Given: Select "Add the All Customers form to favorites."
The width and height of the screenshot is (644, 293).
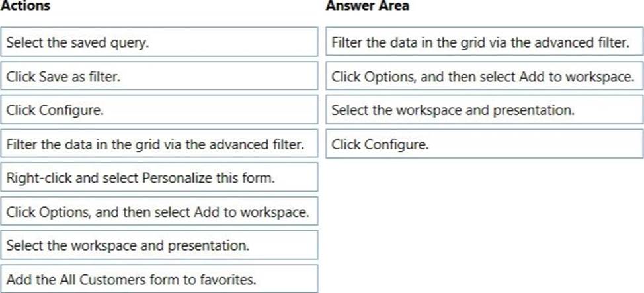Looking at the screenshot, I should click(x=159, y=279).
